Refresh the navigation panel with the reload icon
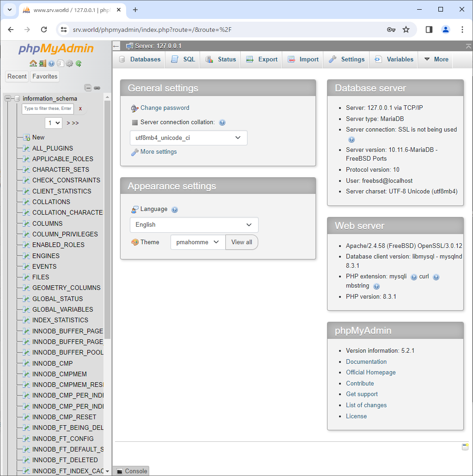Viewport: 473px width, 476px height. click(78, 64)
